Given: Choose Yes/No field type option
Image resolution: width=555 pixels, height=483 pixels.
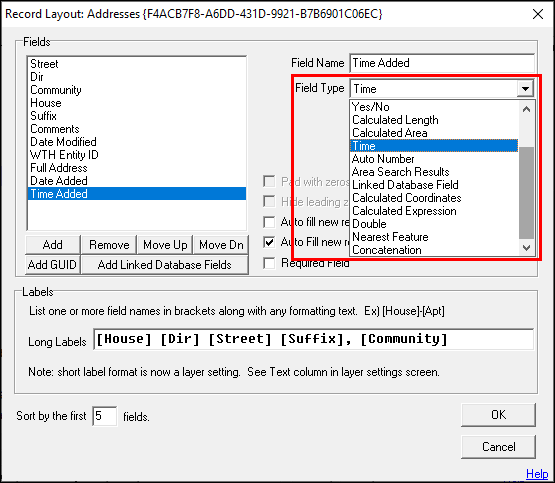Looking at the screenshot, I should (434, 107).
